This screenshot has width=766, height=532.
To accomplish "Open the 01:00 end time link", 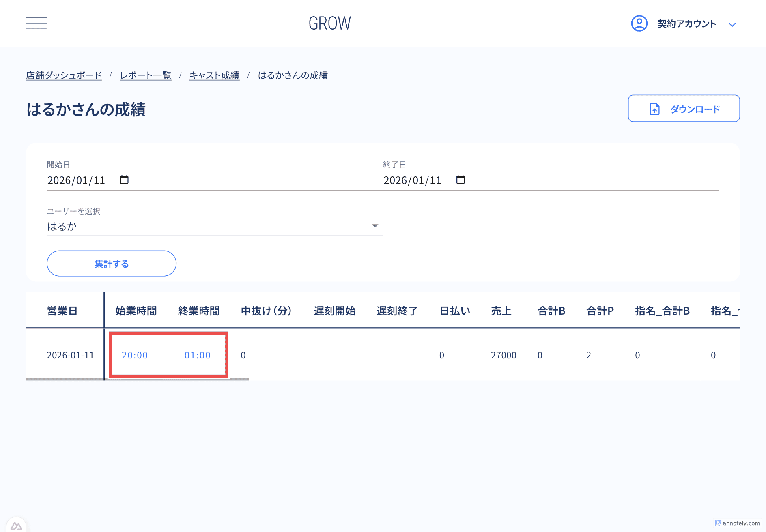I will click(198, 355).
